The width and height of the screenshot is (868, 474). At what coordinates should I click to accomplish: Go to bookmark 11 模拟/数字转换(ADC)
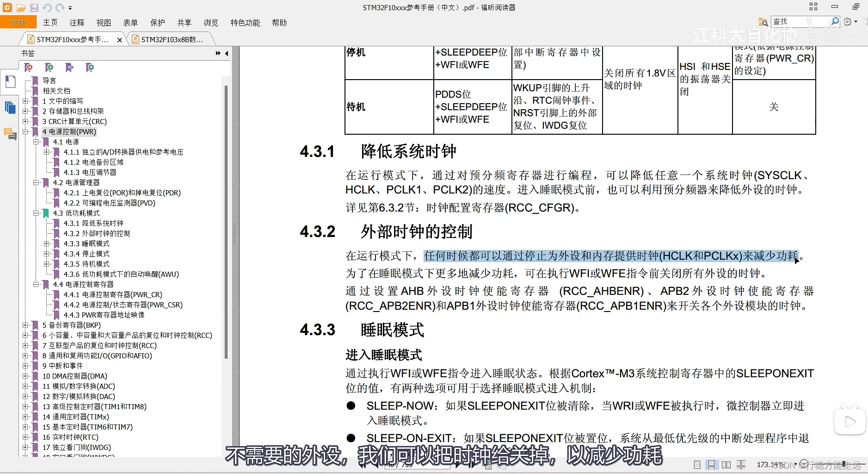(79, 386)
